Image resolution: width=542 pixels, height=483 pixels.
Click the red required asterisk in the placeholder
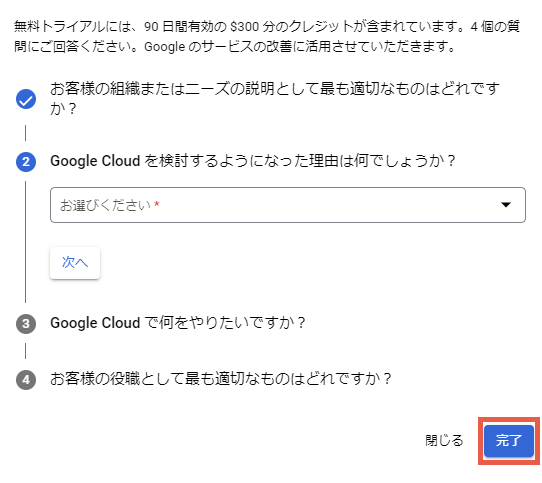coord(157,204)
